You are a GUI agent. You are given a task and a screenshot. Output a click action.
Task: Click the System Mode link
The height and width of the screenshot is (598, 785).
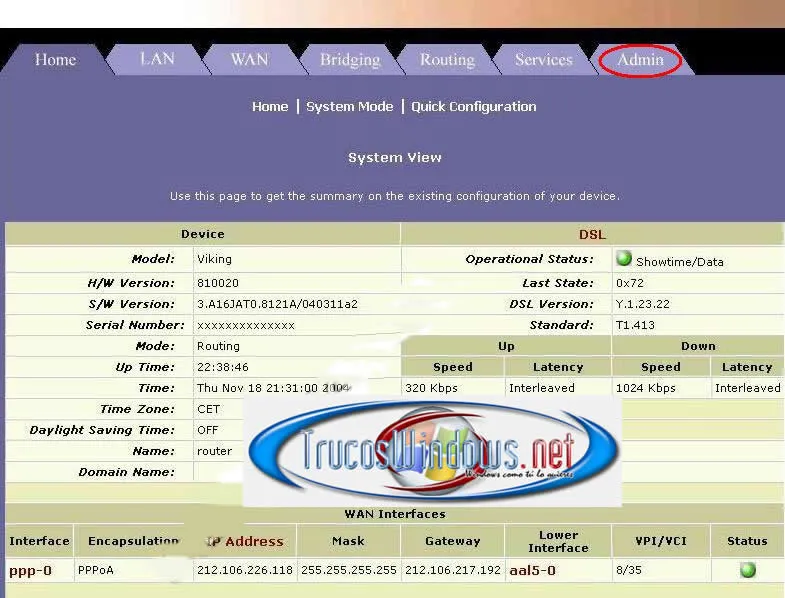(349, 106)
